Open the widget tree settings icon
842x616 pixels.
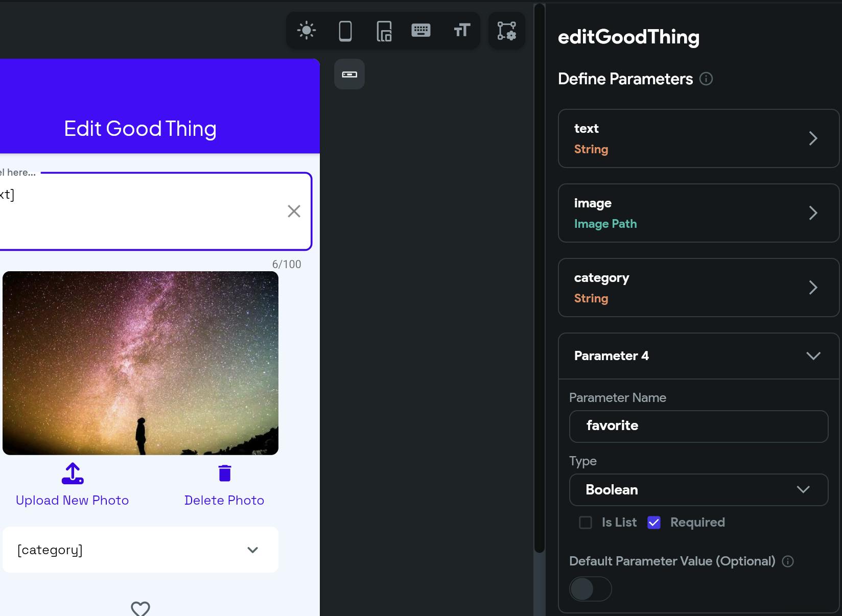pos(507,31)
